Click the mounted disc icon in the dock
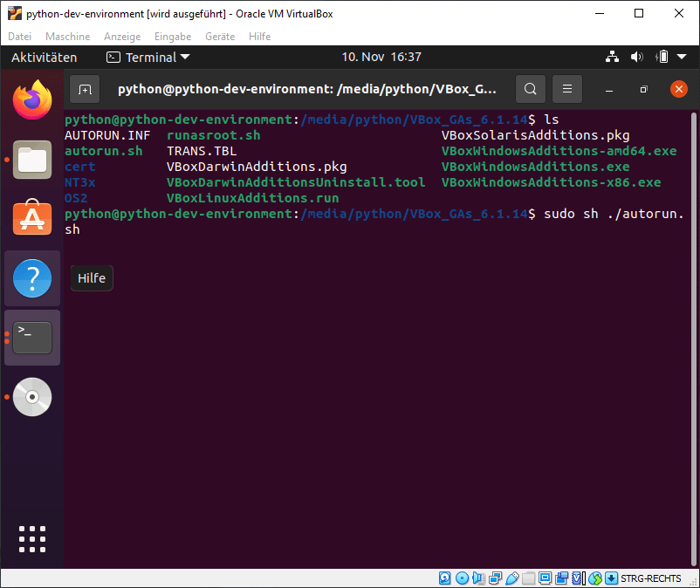700x588 pixels. point(32,397)
